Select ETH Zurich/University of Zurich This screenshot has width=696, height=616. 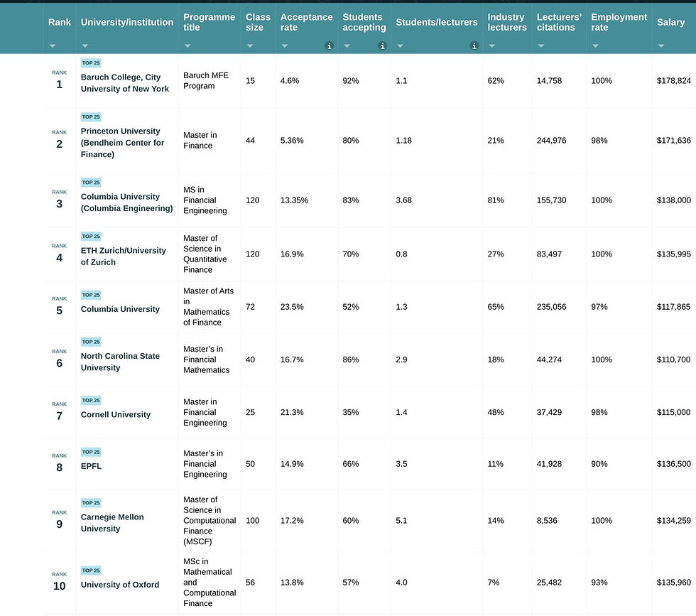pos(123,256)
